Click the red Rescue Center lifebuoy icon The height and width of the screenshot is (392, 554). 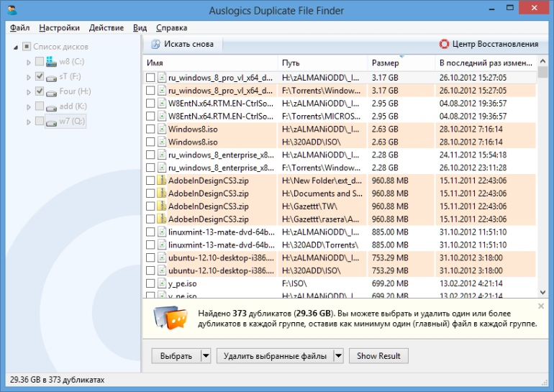[444, 44]
